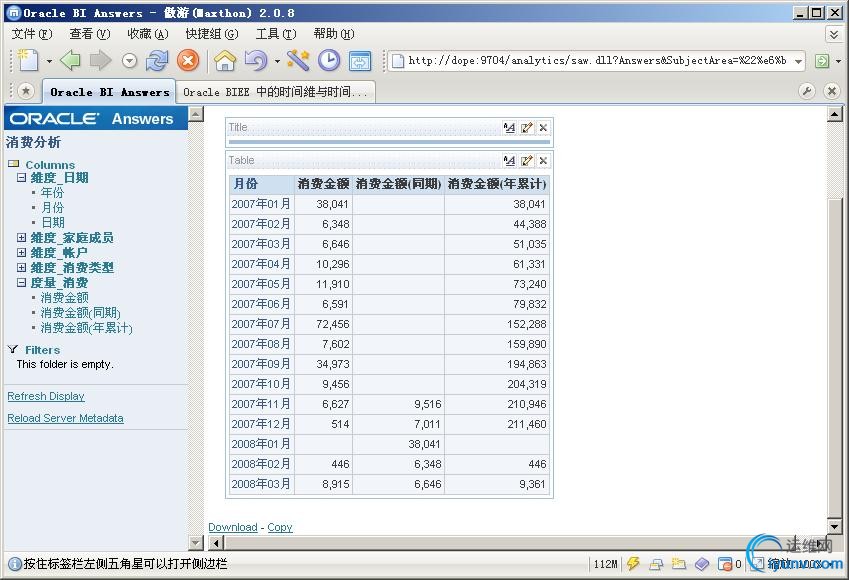Viewport: 849px width, 580px height.
Task: Click the info icon in the status bar
Action: (15, 564)
